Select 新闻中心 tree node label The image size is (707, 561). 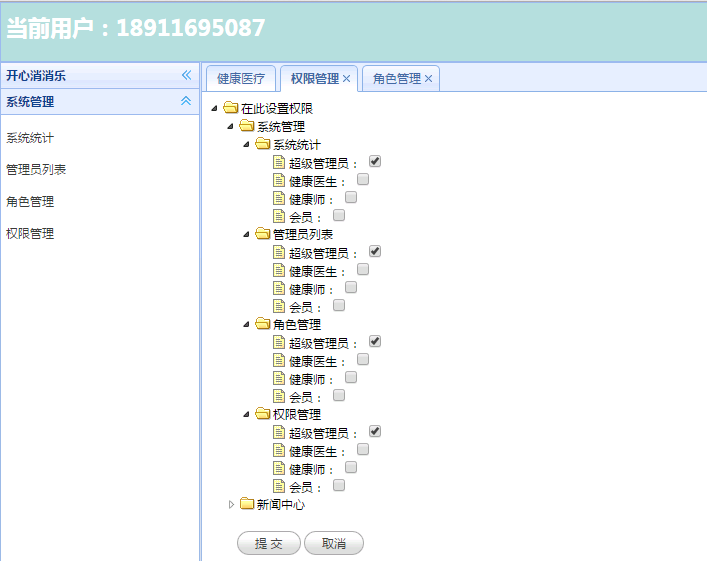click(280, 504)
